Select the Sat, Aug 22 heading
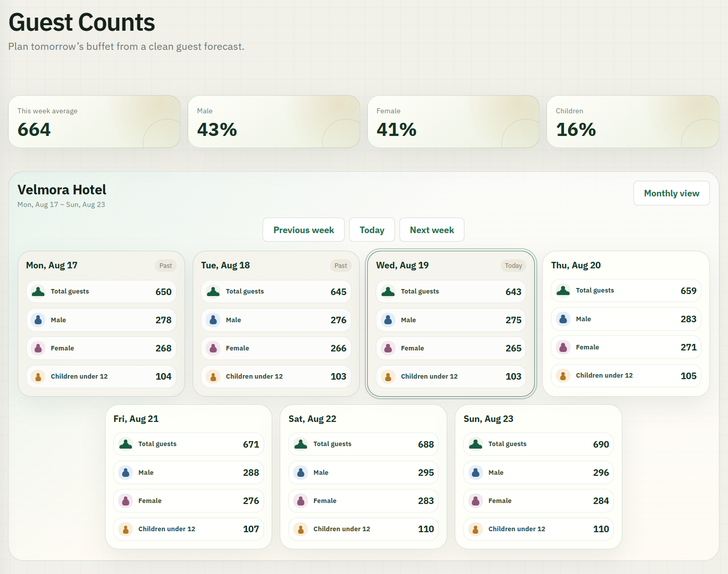This screenshot has width=728, height=574. (x=312, y=419)
